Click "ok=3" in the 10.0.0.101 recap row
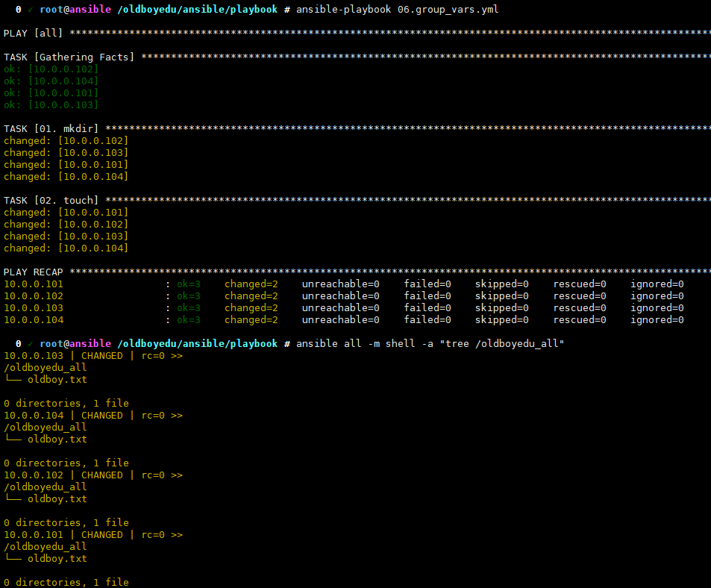The height and width of the screenshot is (588, 711). click(x=188, y=284)
